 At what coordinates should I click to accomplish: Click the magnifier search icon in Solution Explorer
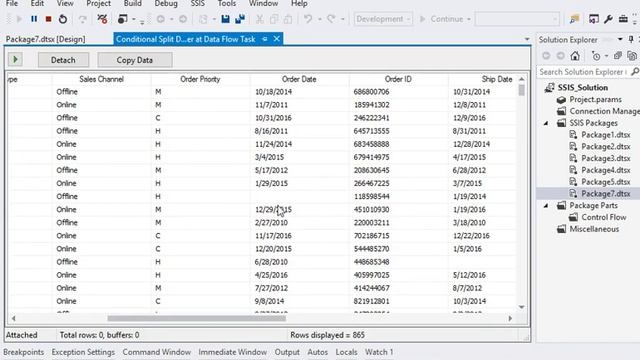tap(635, 72)
